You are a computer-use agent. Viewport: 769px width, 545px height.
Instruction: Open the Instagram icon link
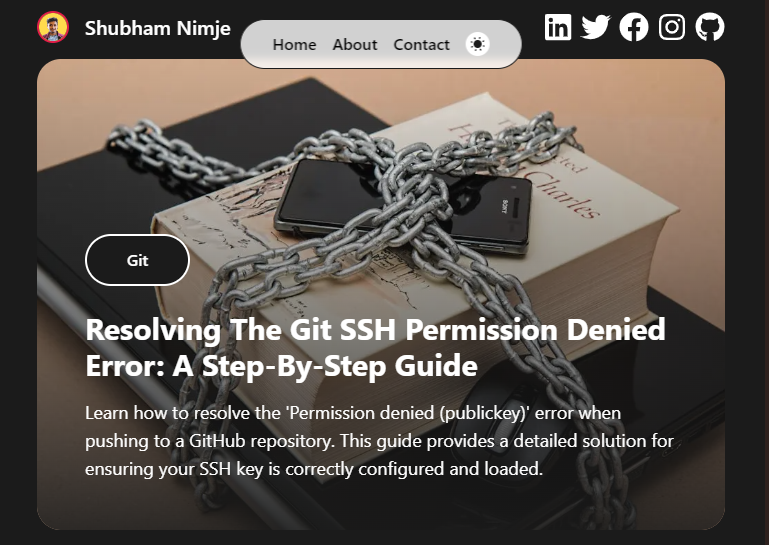(671, 27)
